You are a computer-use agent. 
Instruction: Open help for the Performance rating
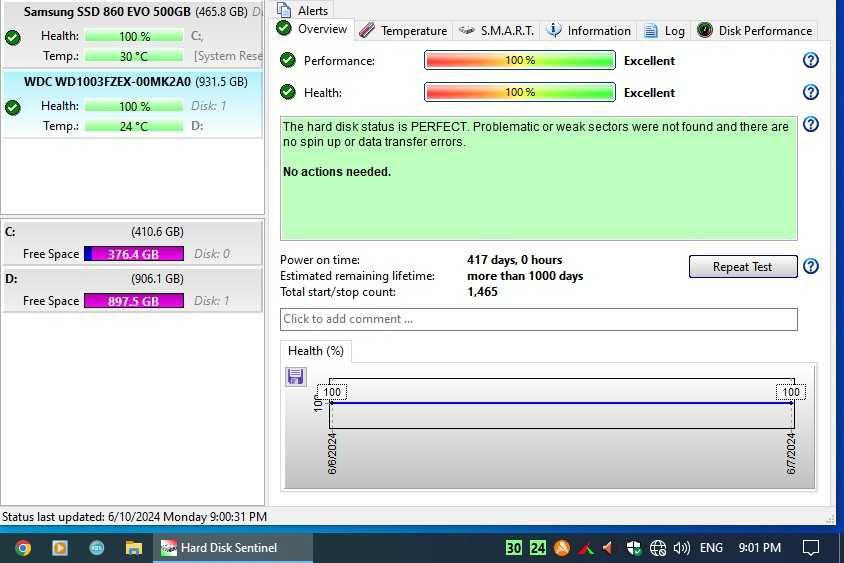pyautogui.click(x=810, y=60)
